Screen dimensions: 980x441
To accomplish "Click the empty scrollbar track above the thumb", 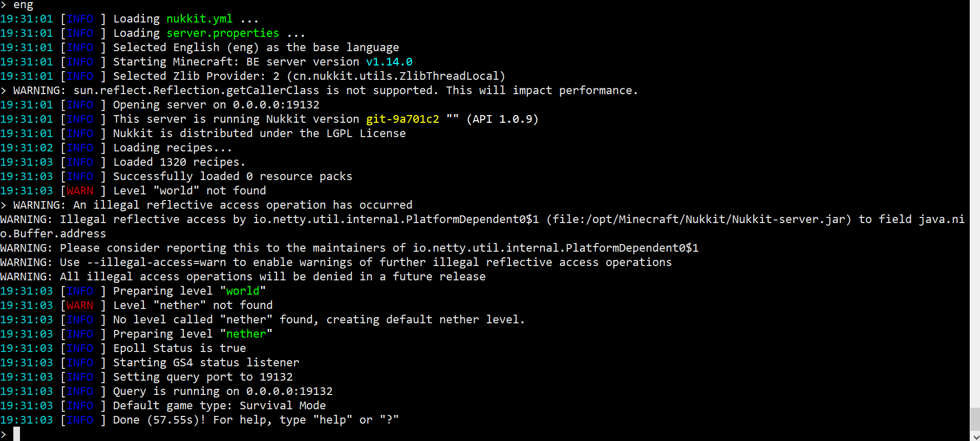I will coord(975,205).
